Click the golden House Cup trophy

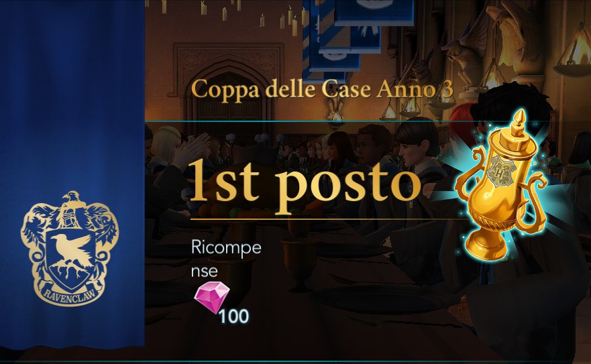coord(501,186)
